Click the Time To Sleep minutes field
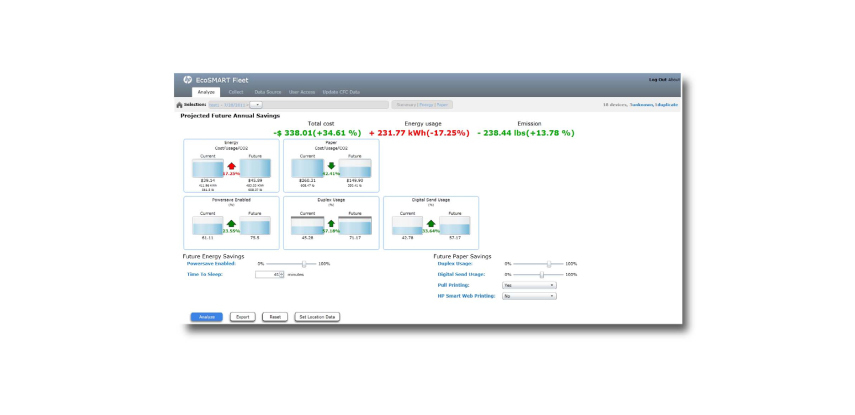The height and width of the screenshot is (415, 855). [x=270, y=274]
